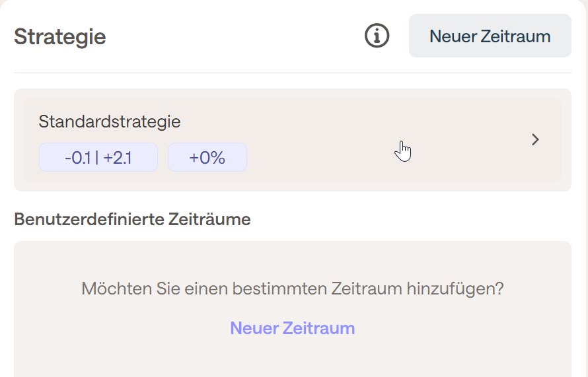Click the Strategie panel heading
This screenshot has width=588, height=377.
pyautogui.click(x=60, y=36)
